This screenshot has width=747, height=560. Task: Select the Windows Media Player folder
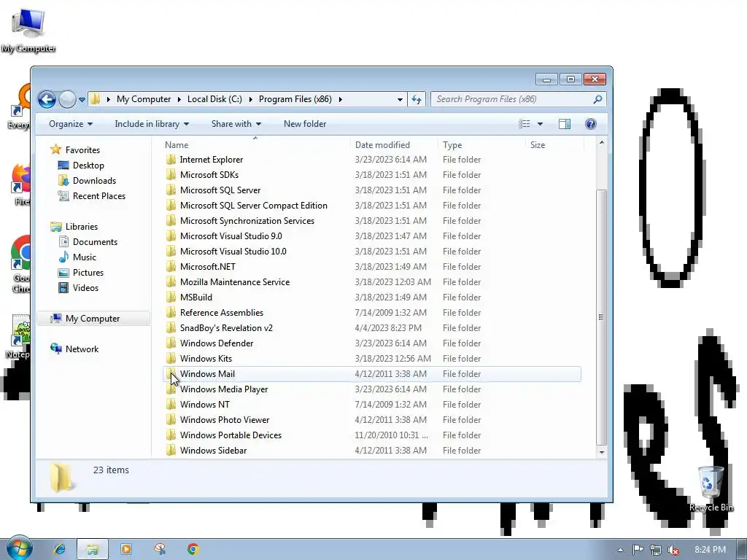point(224,389)
